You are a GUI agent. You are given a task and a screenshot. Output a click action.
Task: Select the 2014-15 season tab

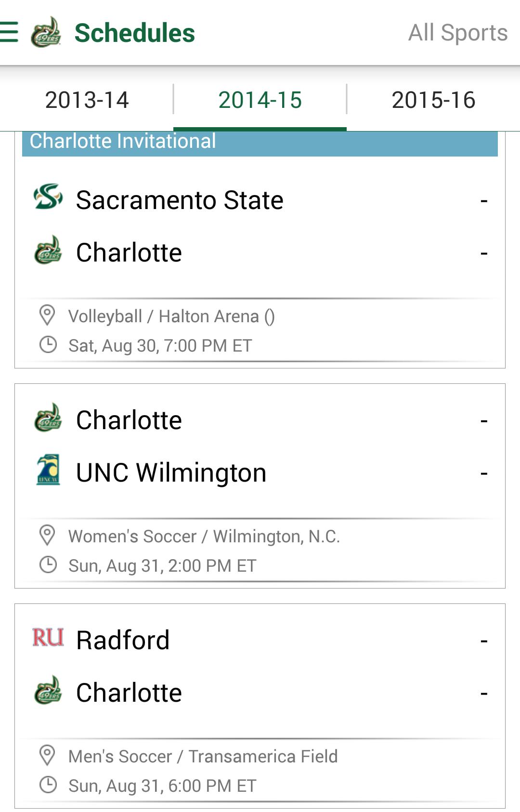(x=260, y=100)
